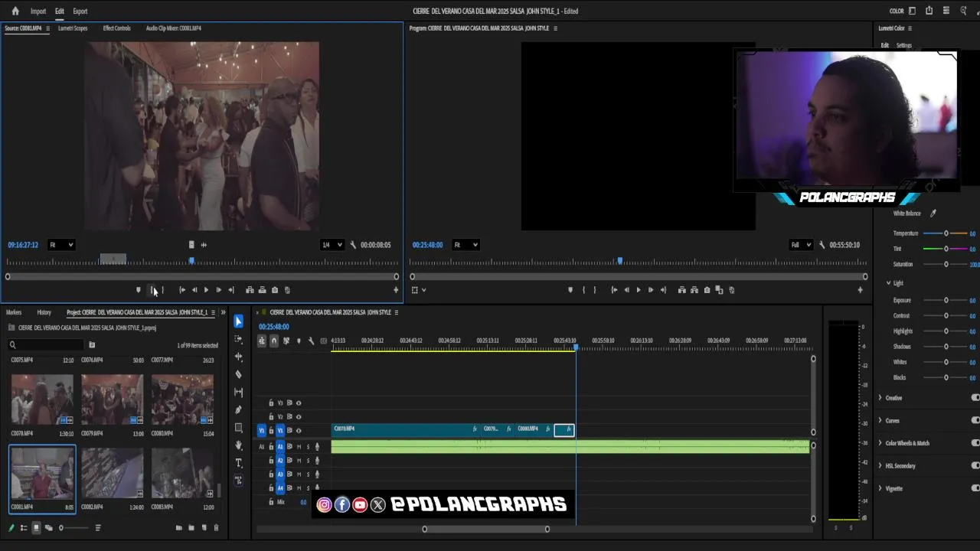This screenshot has width=980, height=551.
Task: Open the History panel tab
Action: tap(44, 312)
